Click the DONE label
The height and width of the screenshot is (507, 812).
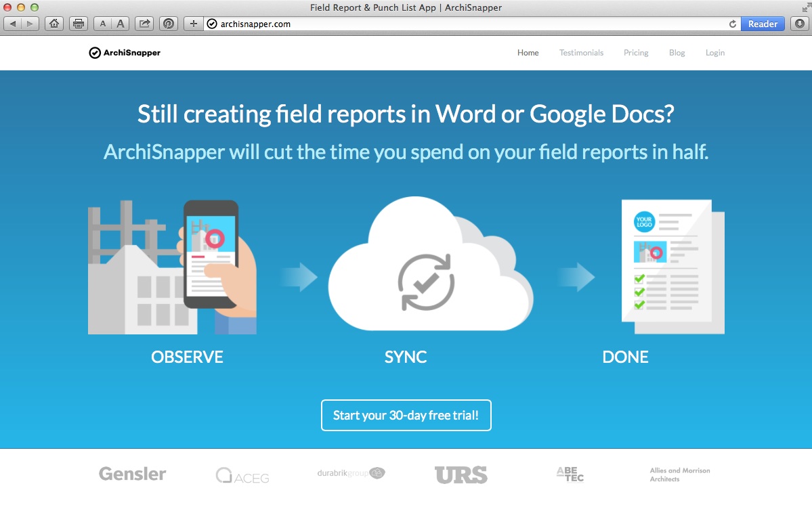coord(625,357)
